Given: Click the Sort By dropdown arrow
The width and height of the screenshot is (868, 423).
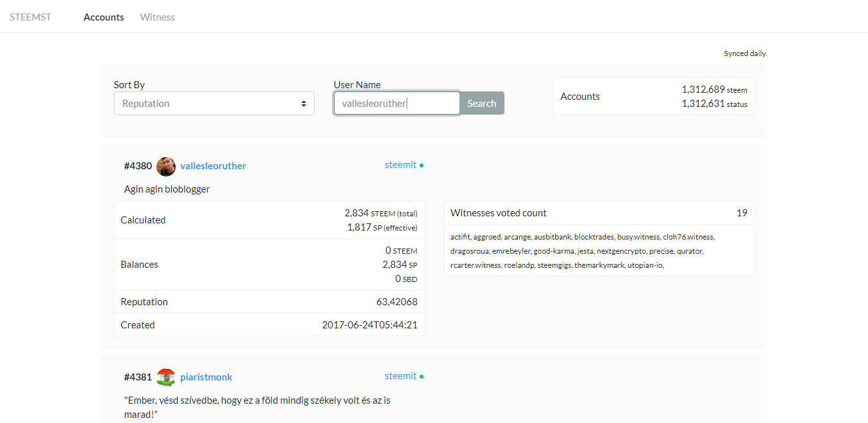Looking at the screenshot, I should [304, 104].
